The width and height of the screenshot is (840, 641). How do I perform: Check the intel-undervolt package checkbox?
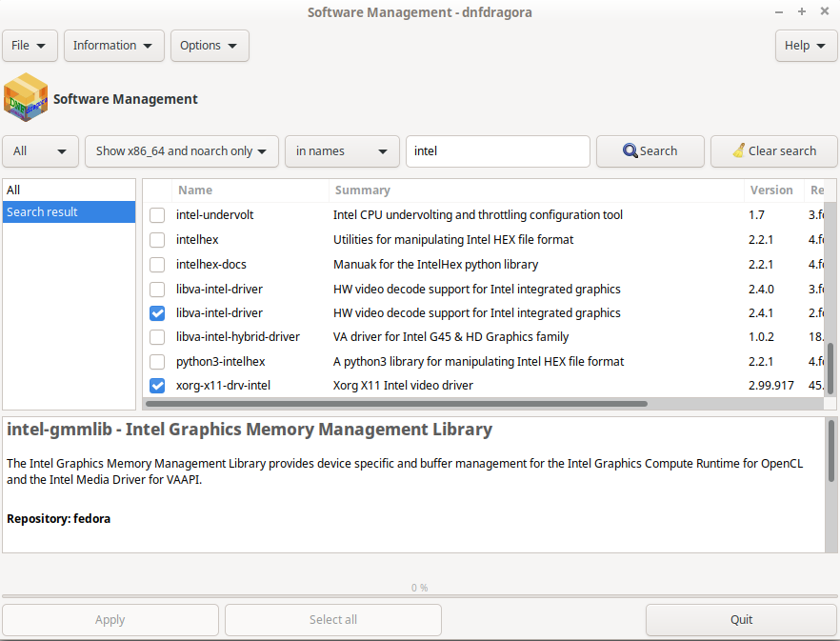157,215
